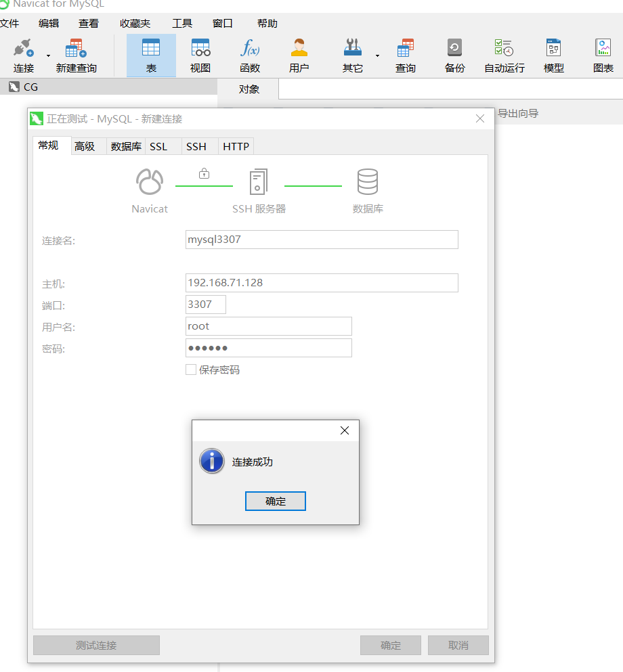This screenshot has width=623, height=672.
Task: Click the 密码 password field
Action: 269,348
